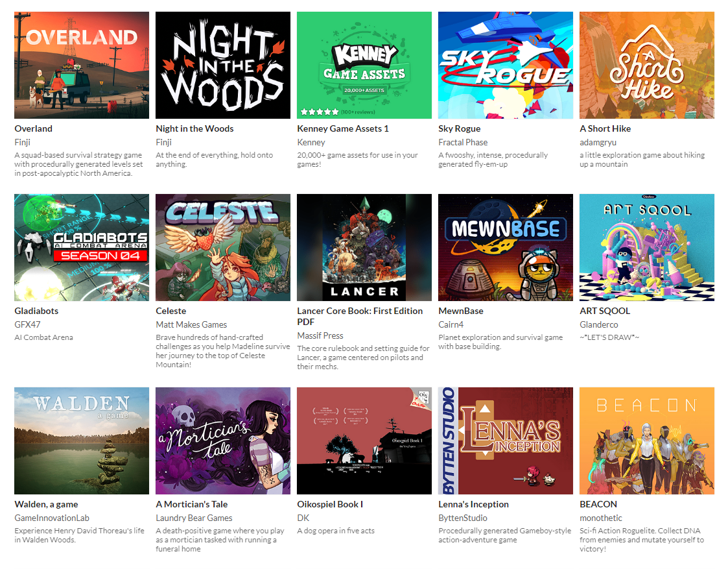Open the Celeste title link
This screenshot has height=569, width=728.
tap(171, 311)
